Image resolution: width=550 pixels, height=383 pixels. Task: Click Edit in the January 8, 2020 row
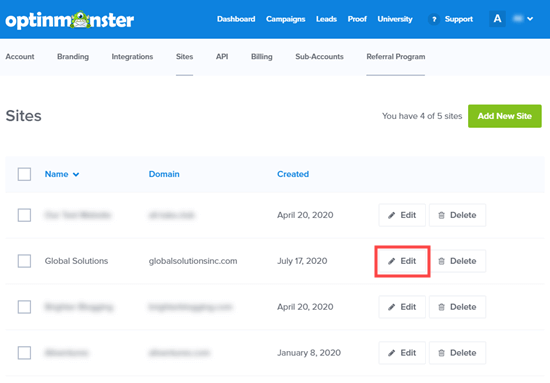pyautogui.click(x=402, y=353)
